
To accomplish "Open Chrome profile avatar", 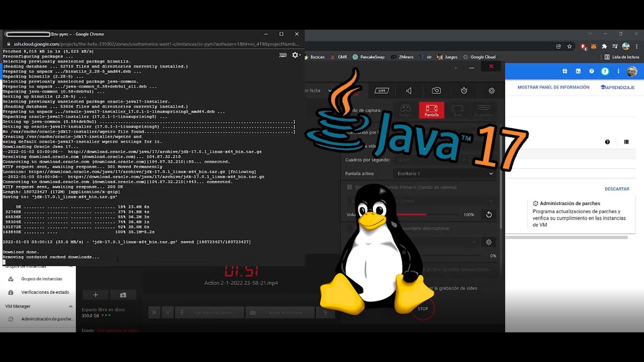I will point(626,46).
